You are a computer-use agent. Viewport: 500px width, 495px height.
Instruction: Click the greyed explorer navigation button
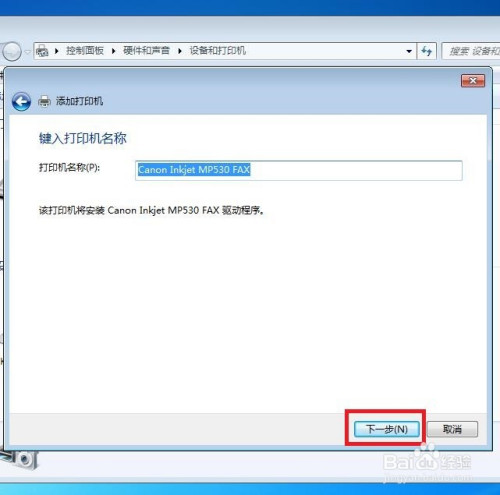point(12,51)
